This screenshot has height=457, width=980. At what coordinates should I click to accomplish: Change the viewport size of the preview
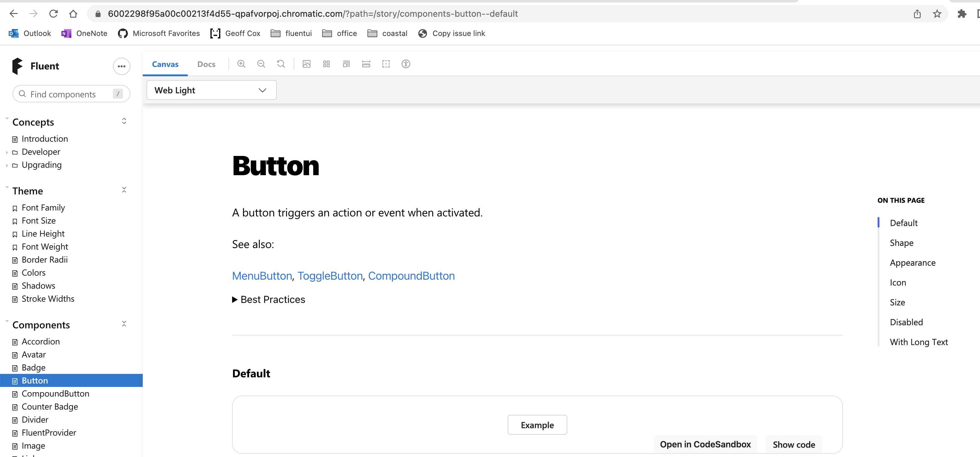pyautogui.click(x=346, y=64)
